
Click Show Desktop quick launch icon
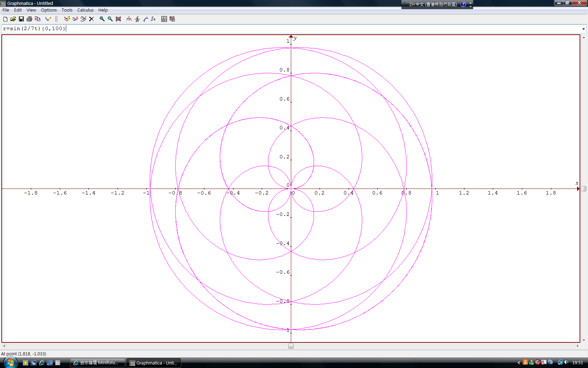click(x=50, y=363)
